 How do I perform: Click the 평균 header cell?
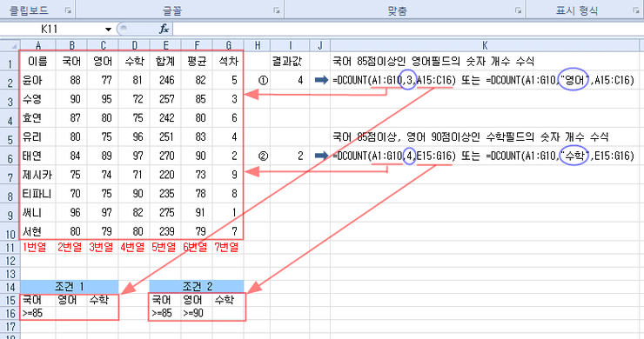tap(197, 61)
